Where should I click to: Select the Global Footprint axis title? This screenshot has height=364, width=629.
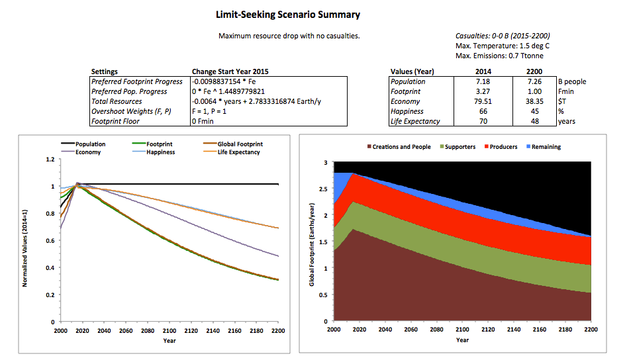point(312,242)
